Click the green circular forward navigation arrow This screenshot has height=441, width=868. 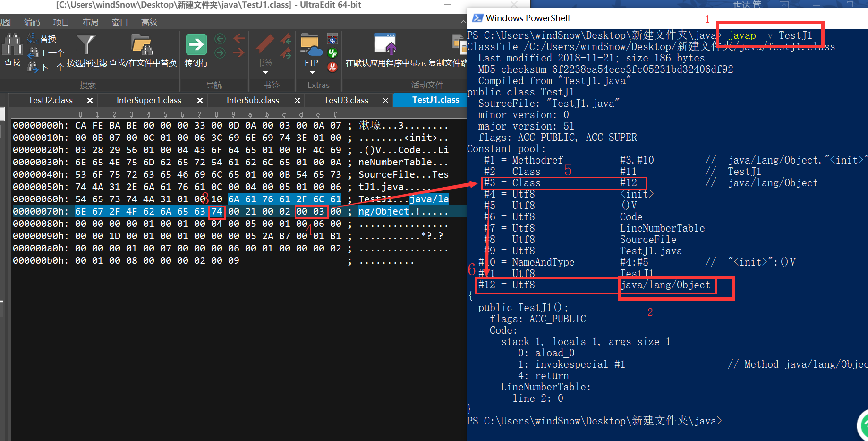[x=220, y=52]
